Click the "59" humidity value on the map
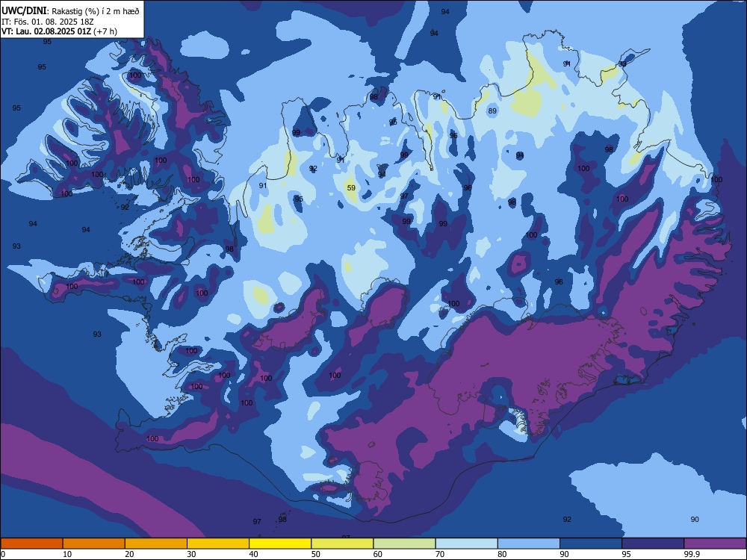747x560 pixels. coord(351,187)
